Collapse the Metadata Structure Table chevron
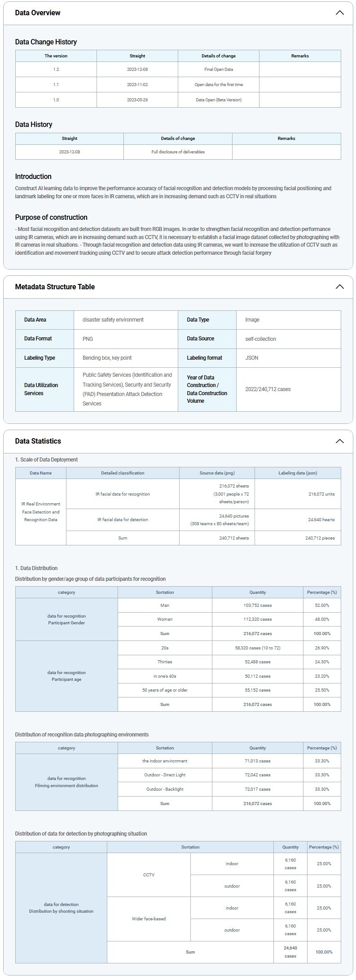 pyautogui.click(x=339, y=287)
